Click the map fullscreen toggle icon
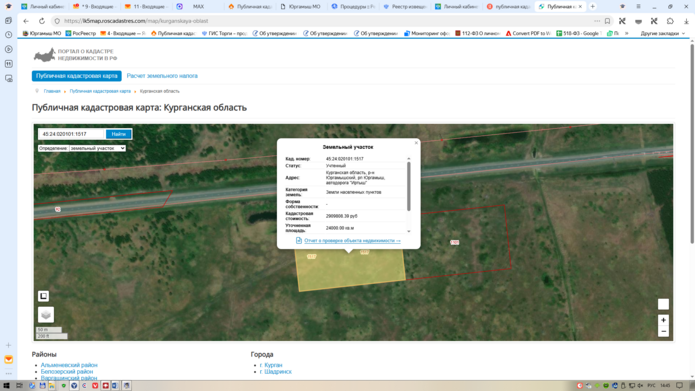The width and height of the screenshot is (695, 391). 43,296
